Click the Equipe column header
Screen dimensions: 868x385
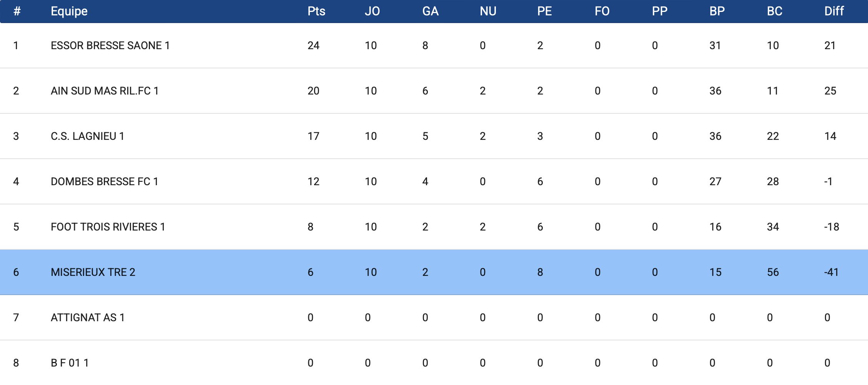click(69, 12)
